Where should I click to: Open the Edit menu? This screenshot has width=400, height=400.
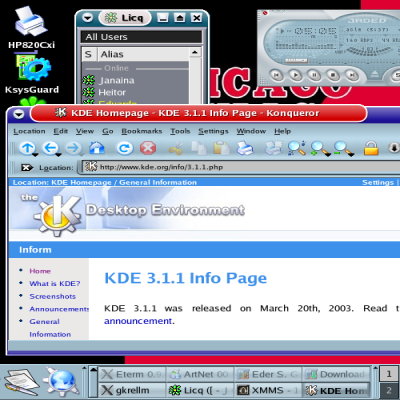pos(61,131)
